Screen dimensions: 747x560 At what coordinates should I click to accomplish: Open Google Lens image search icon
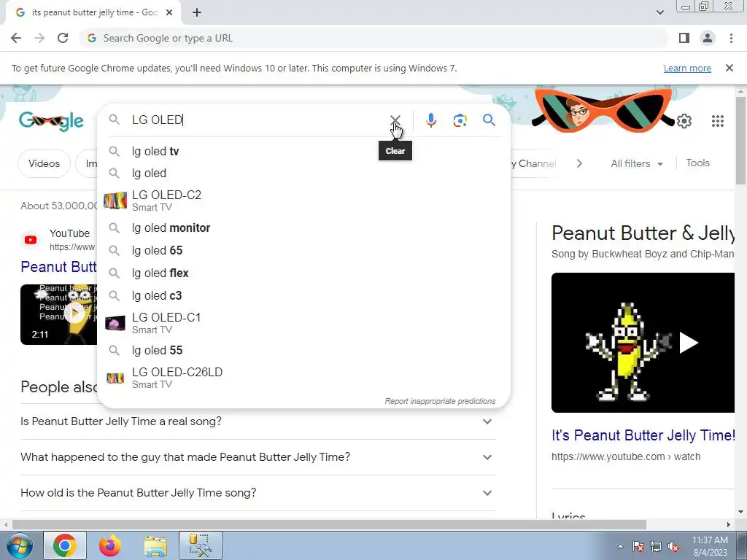[460, 120]
